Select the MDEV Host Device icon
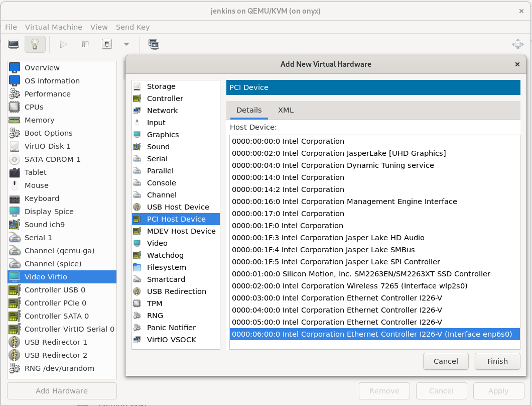This screenshot has width=532, height=406. pyautogui.click(x=137, y=231)
